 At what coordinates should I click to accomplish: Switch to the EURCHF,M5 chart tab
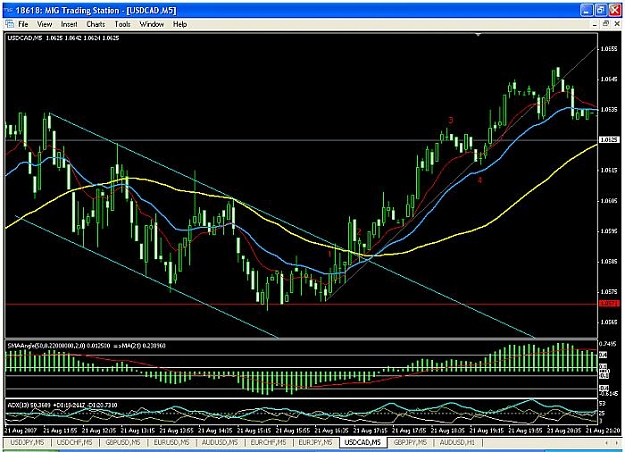[x=268, y=442]
